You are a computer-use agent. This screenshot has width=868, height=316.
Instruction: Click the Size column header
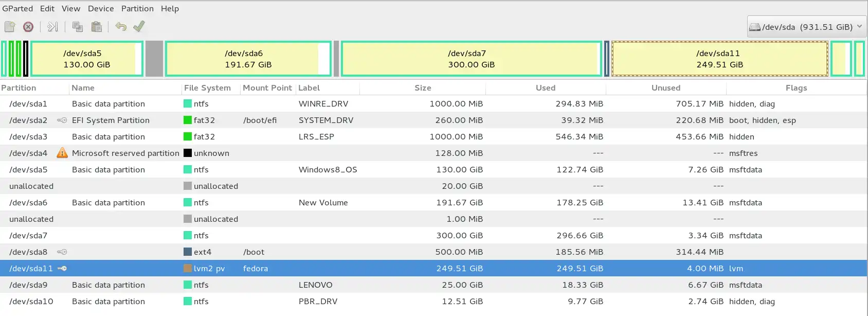click(423, 88)
